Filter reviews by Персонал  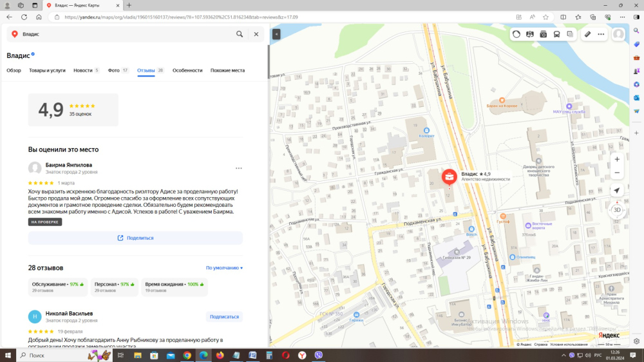point(114,287)
